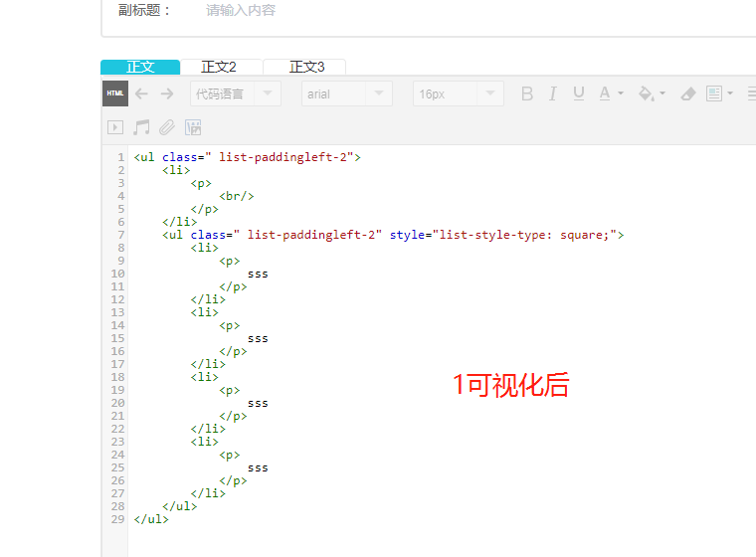This screenshot has width=756, height=557.
Task: Click the redo arrow
Action: pyautogui.click(x=167, y=93)
